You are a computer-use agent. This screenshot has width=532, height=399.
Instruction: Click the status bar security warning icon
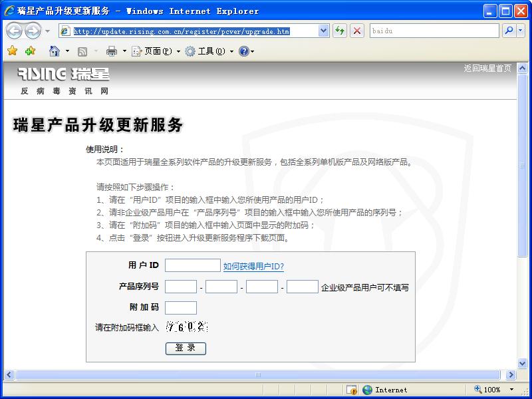pyautogui.click(x=352, y=390)
